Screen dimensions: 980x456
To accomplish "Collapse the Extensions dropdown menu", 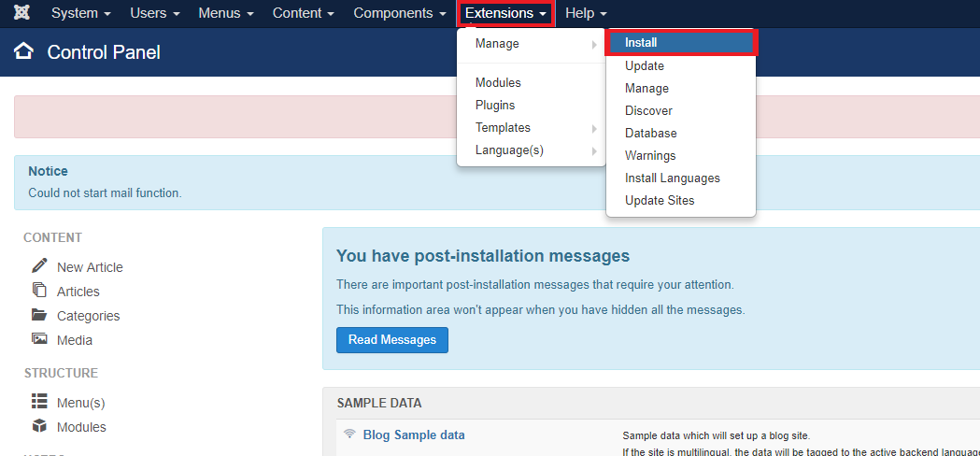I will click(x=505, y=13).
